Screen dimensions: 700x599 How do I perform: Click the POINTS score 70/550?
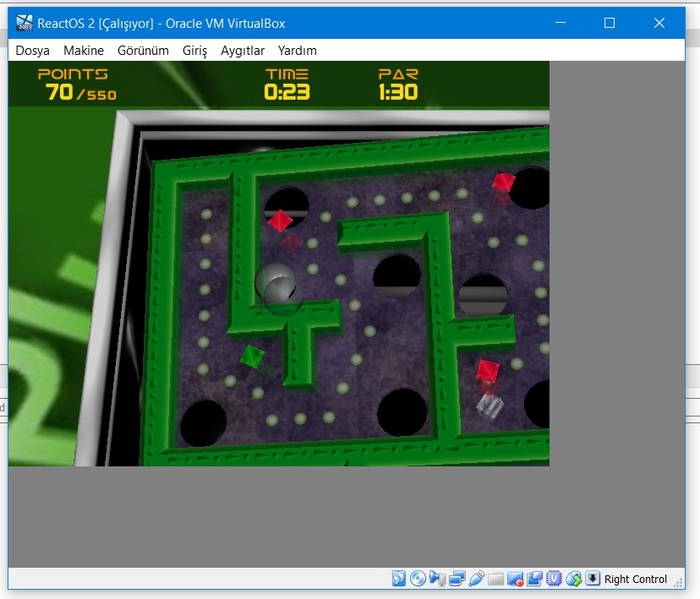coord(81,92)
